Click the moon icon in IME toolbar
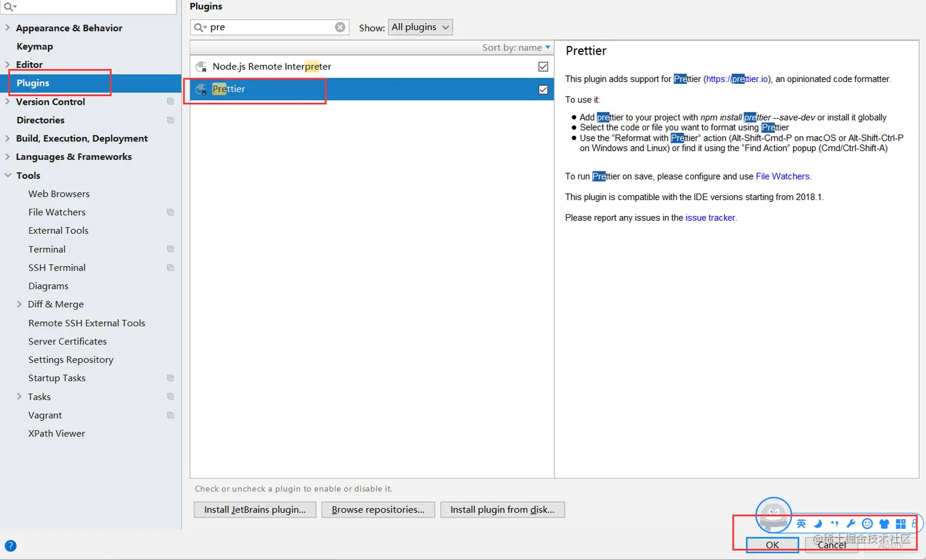The height and width of the screenshot is (560, 926). click(818, 523)
